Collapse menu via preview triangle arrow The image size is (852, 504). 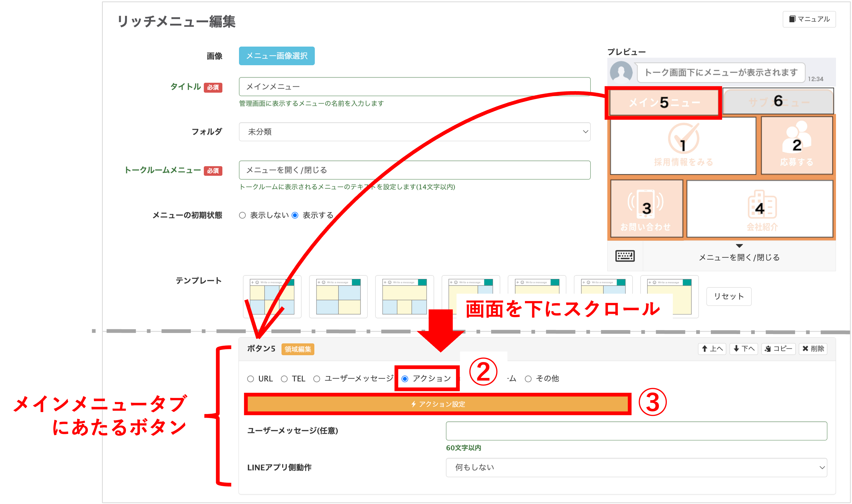(739, 246)
